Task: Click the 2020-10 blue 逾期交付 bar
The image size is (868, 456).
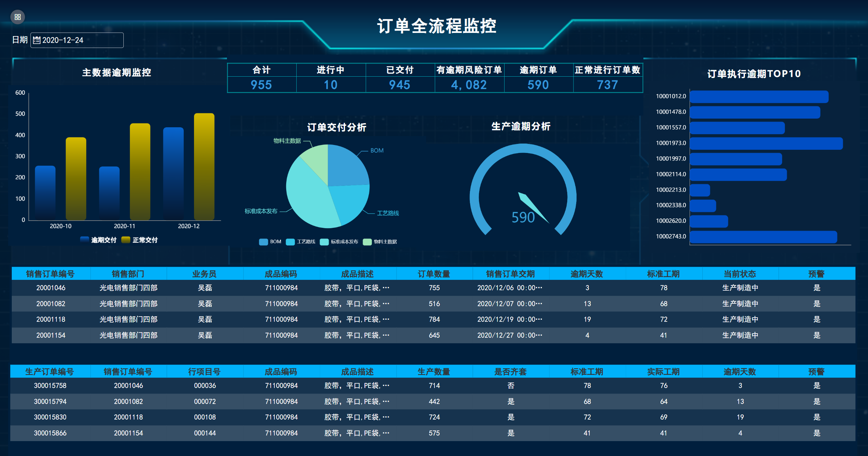Action: click(45, 193)
